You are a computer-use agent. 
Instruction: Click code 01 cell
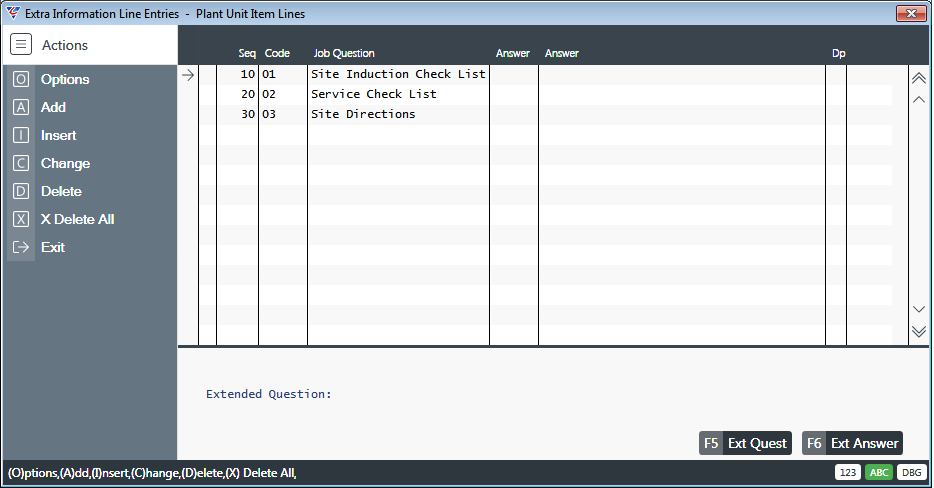pyautogui.click(x=283, y=74)
